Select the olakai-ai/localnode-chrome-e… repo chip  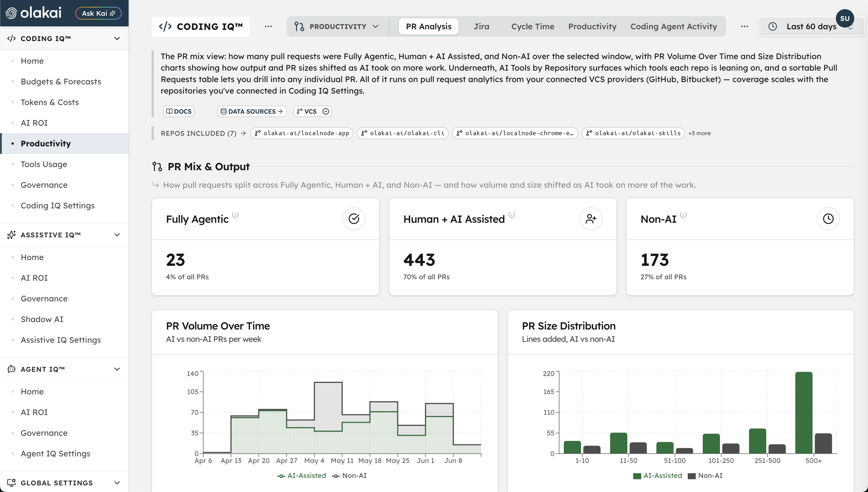(x=515, y=133)
